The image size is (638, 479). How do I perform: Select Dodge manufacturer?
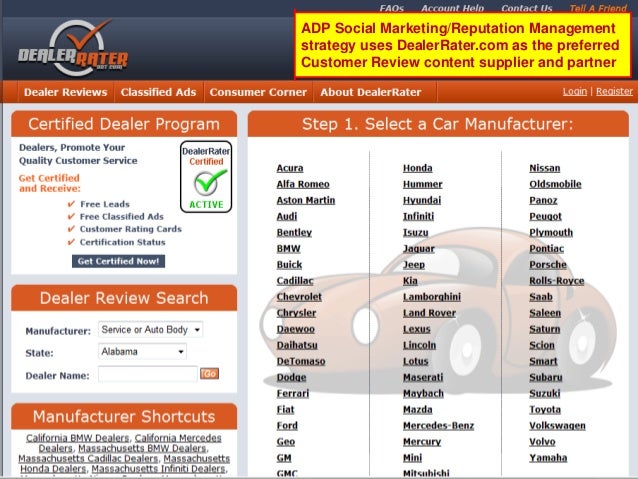[x=291, y=378]
